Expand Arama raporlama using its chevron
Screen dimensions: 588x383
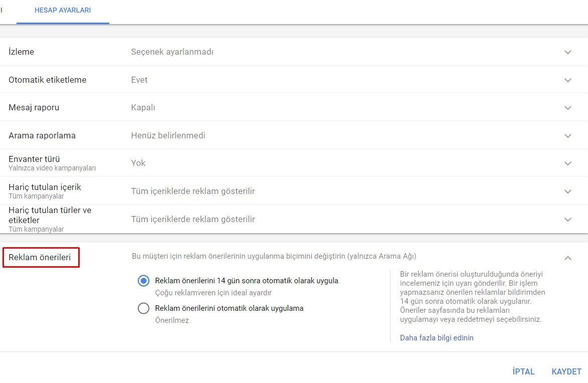click(x=567, y=136)
